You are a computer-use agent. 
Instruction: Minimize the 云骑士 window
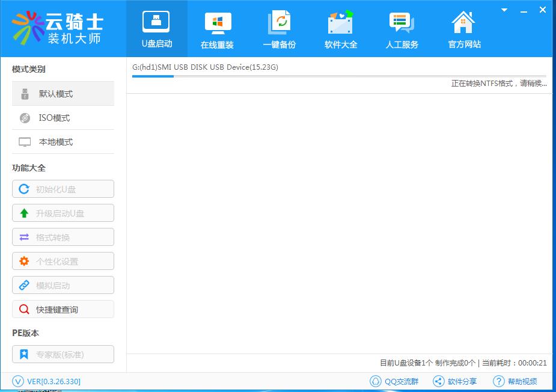524,11
